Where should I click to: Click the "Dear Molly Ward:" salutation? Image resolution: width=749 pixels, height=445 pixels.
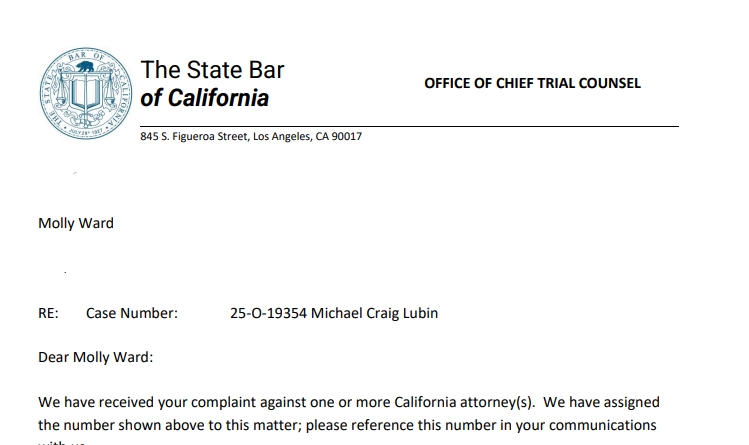pos(95,357)
